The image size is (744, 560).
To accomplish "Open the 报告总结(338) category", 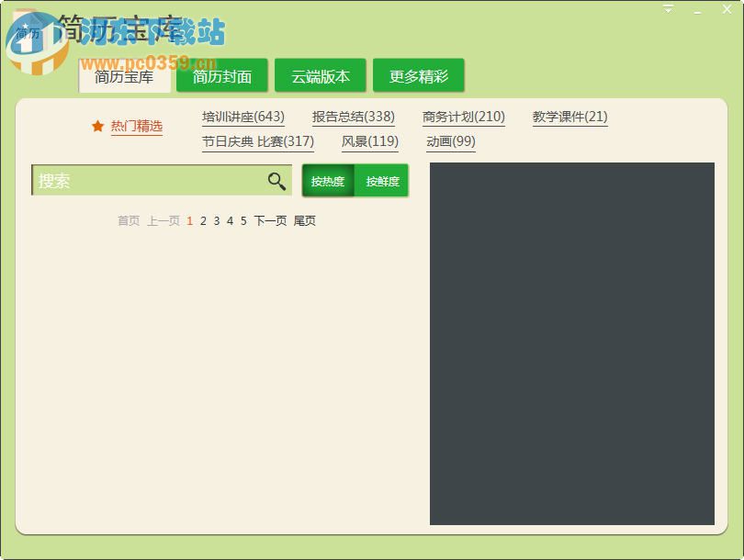I will pos(353,117).
